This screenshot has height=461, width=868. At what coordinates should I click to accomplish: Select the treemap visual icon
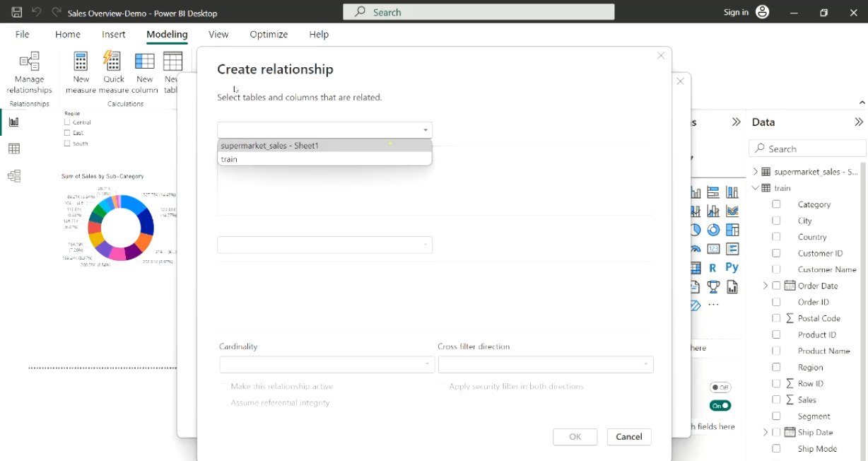click(x=732, y=230)
